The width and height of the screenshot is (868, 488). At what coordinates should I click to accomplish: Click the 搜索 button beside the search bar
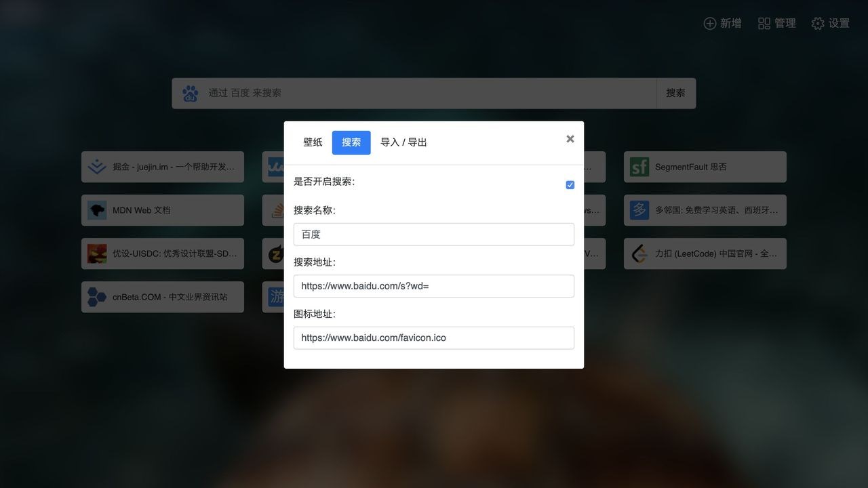point(676,94)
